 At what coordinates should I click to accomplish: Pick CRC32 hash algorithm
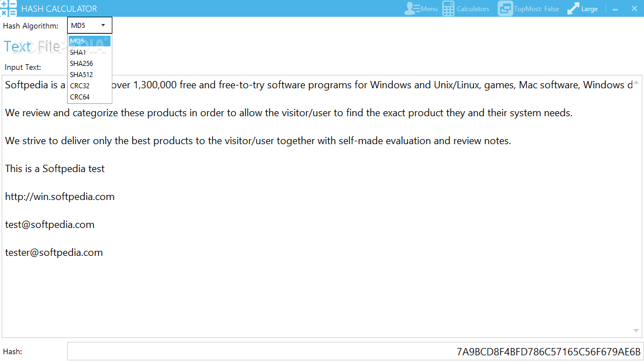click(x=89, y=85)
